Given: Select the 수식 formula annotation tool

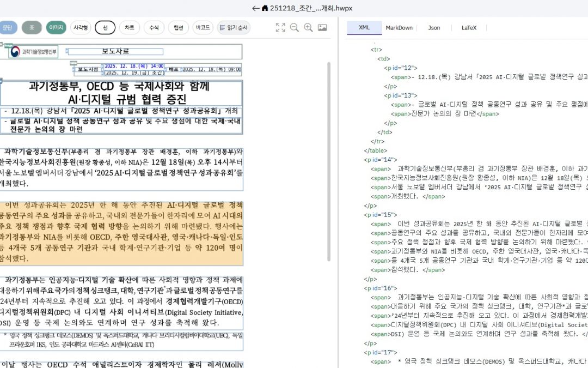Looking at the screenshot, I should click(x=155, y=27).
